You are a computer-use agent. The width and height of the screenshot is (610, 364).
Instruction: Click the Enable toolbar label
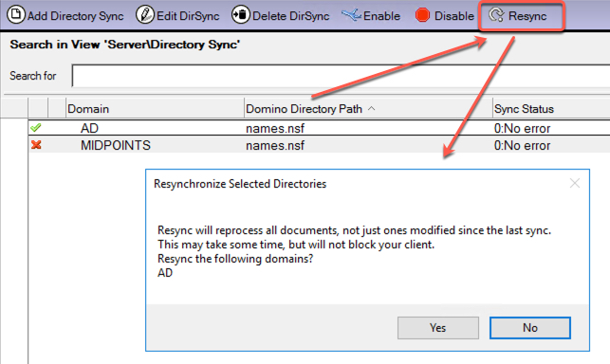[381, 16]
